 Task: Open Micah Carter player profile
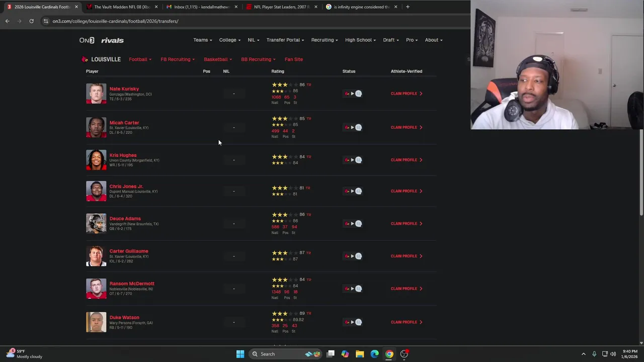[124, 123]
